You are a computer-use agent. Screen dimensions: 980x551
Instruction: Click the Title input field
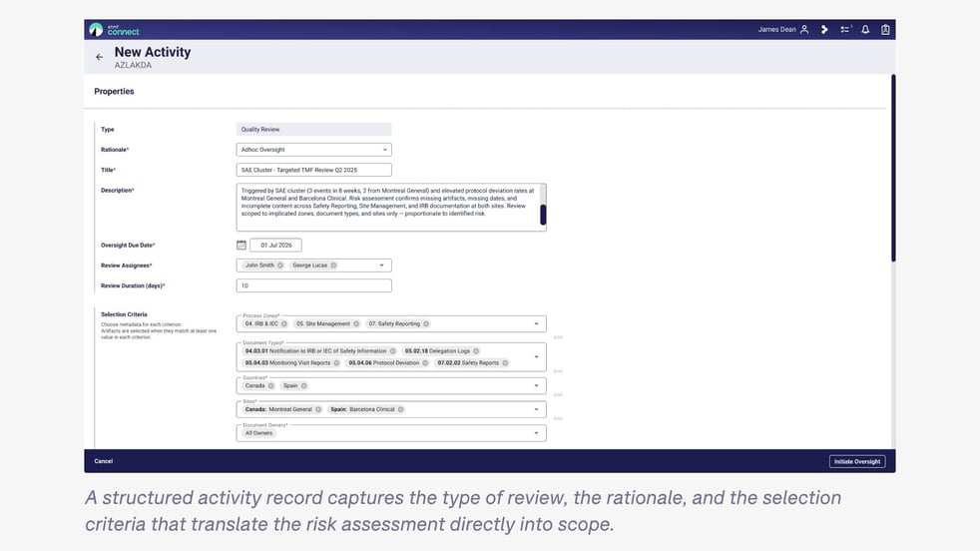coord(313,170)
